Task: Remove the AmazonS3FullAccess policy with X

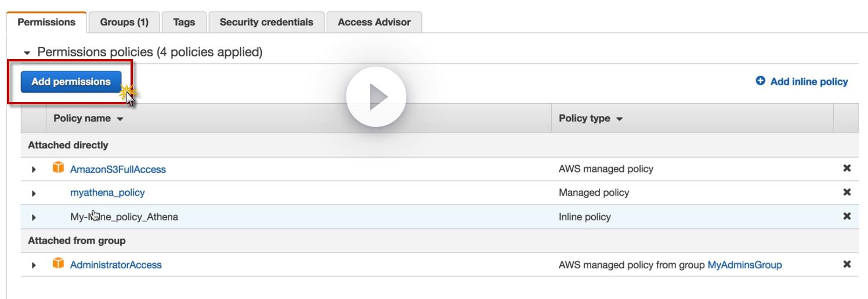Action: tap(847, 169)
